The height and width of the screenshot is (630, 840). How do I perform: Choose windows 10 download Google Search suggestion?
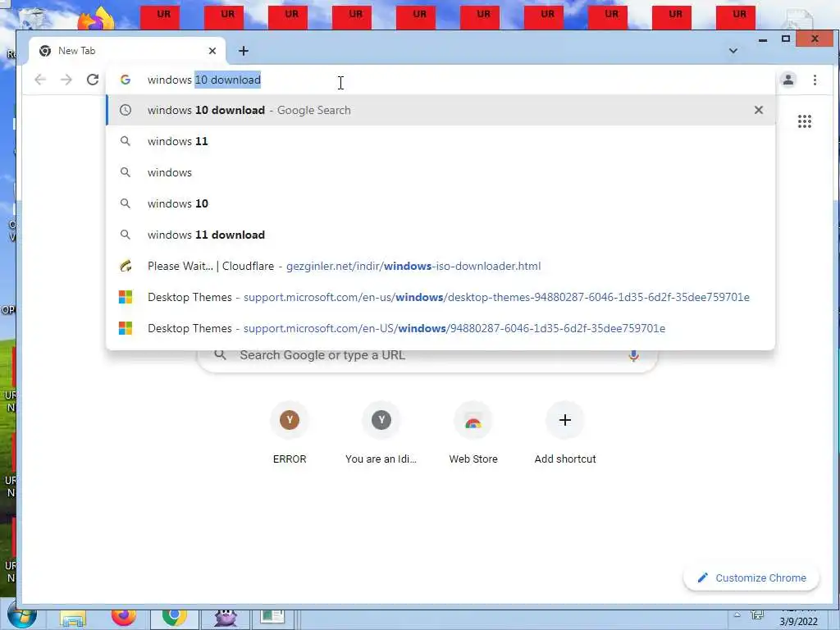point(441,110)
